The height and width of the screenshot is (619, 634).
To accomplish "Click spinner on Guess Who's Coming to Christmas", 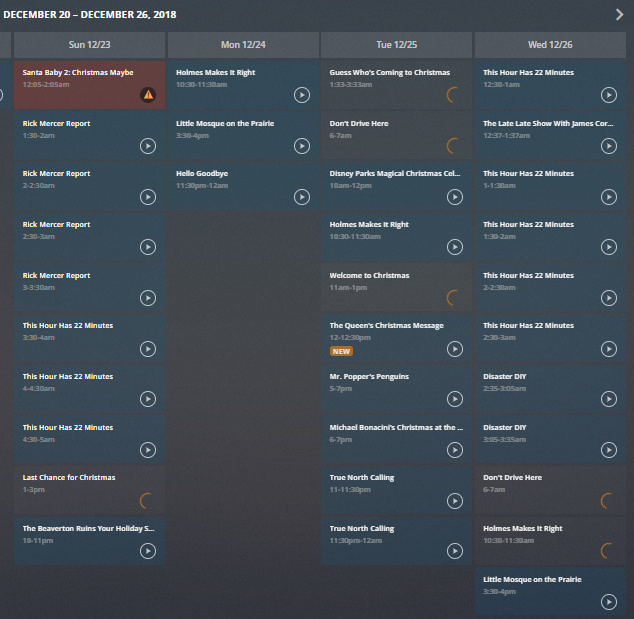I will (453, 95).
